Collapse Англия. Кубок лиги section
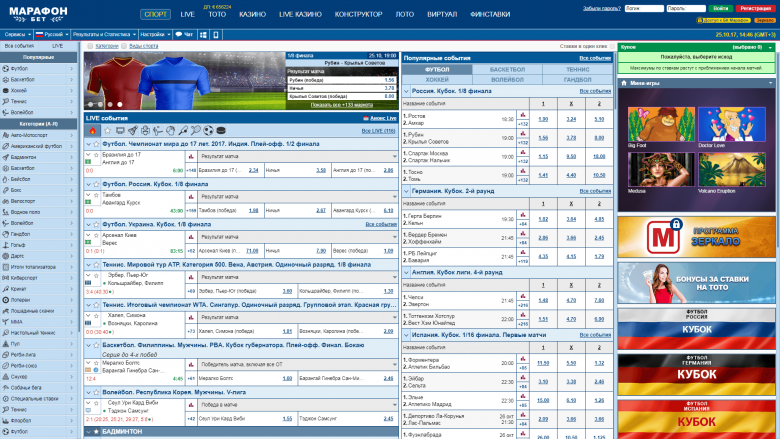780x439 pixels. point(406,272)
